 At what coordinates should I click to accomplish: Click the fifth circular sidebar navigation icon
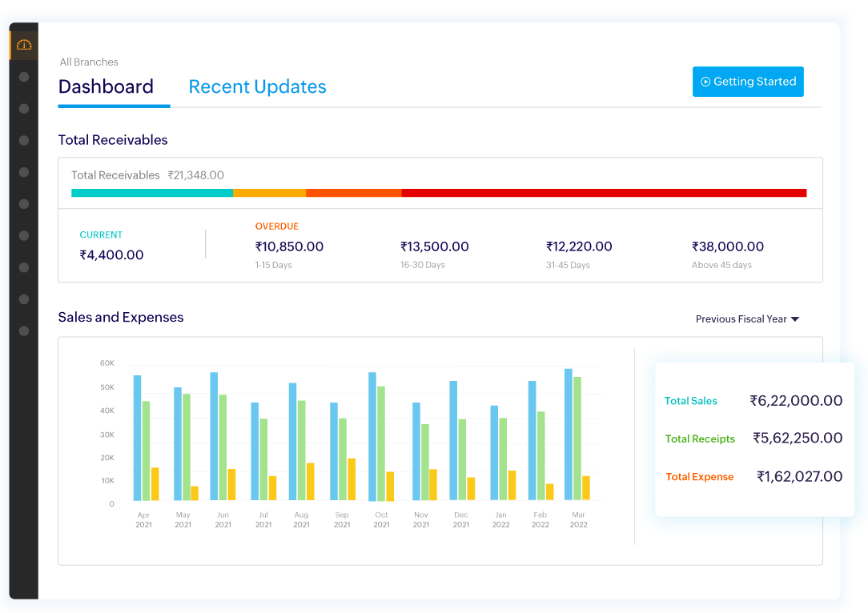click(24, 204)
